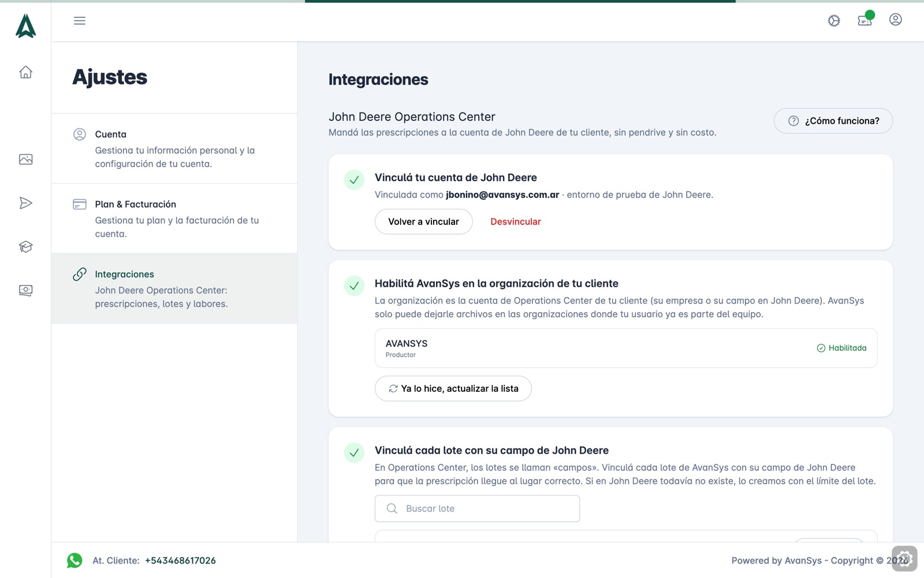Go to home via house icon
The width and height of the screenshot is (924, 578).
click(25, 72)
